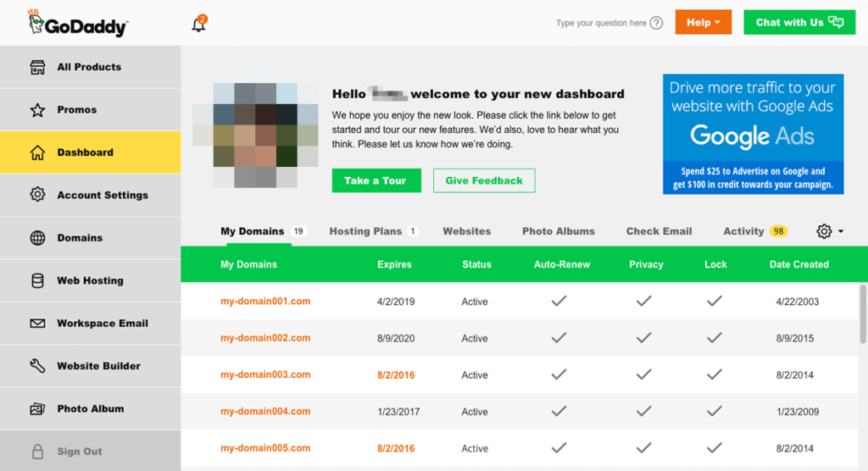Toggle Privacy checkmark for my-domain001.com
Image resolution: width=868 pixels, height=471 pixels.
[x=643, y=301]
